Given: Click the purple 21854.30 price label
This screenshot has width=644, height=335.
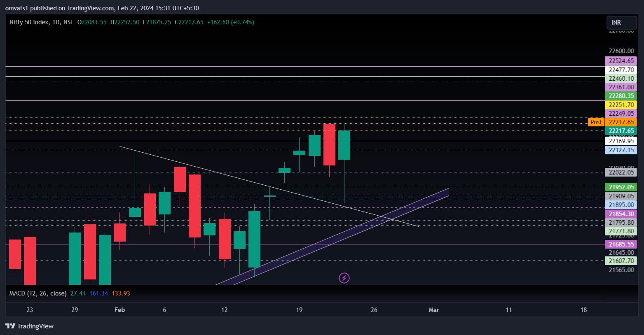Looking at the screenshot, I should (621, 214).
